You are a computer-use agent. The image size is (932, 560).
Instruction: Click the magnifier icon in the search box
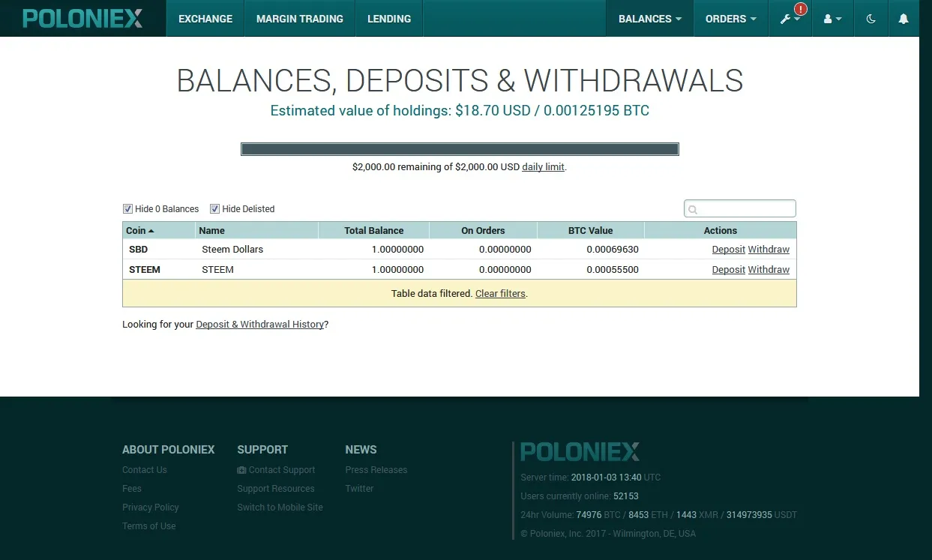pyautogui.click(x=693, y=209)
